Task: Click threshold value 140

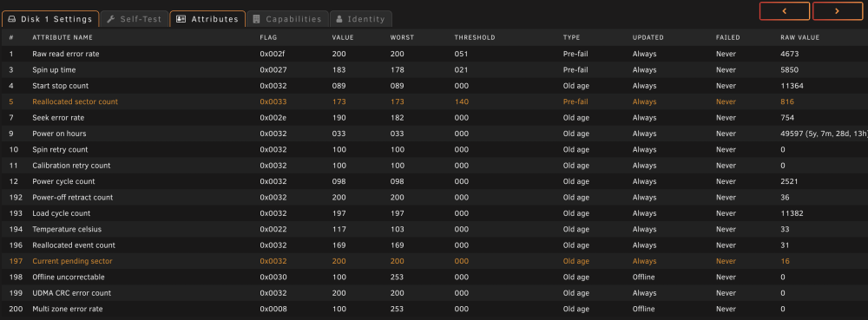Action: (461, 101)
